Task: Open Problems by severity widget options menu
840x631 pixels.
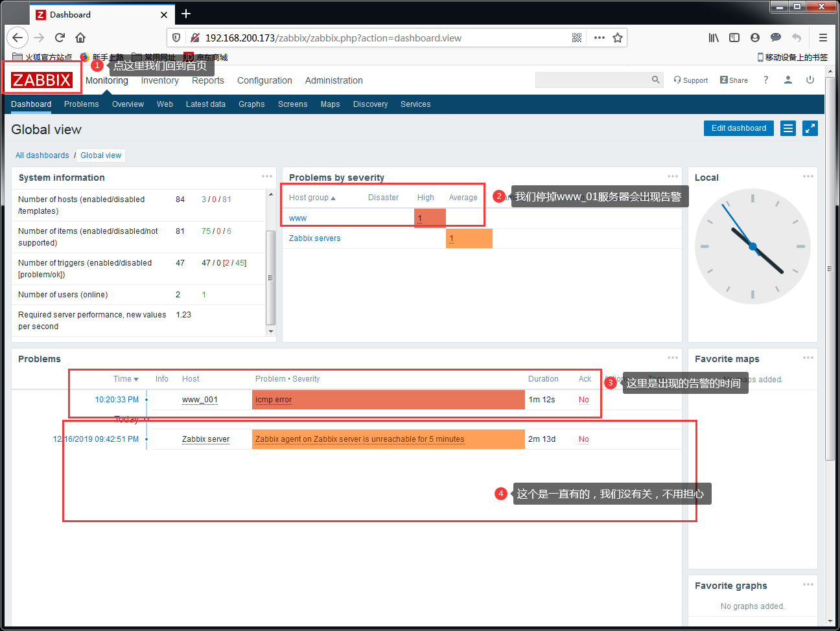Action: pos(673,176)
